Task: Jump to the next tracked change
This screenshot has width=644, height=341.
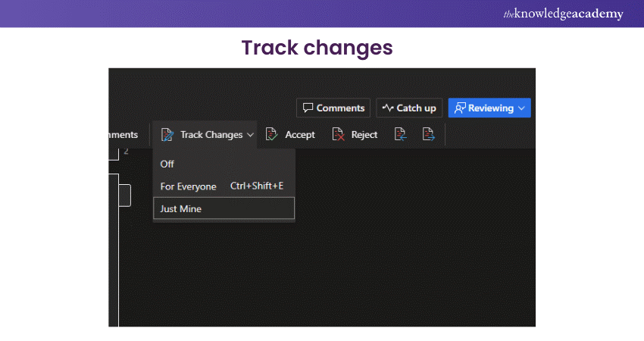Action: tap(429, 135)
